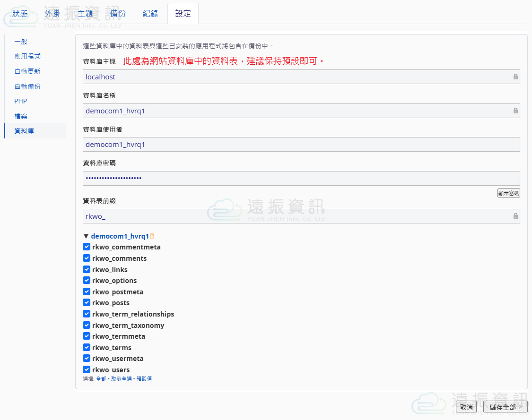Open the 一般 settings section
Image resolution: width=532 pixels, height=420 pixels.
click(x=21, y=42)
